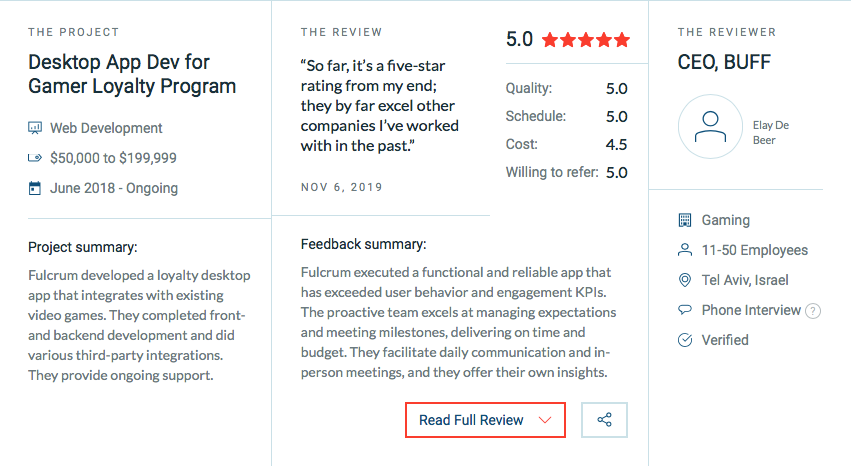Expand the Read Full Review button
This screenshot has width=851, height=466.
point(485,420)
